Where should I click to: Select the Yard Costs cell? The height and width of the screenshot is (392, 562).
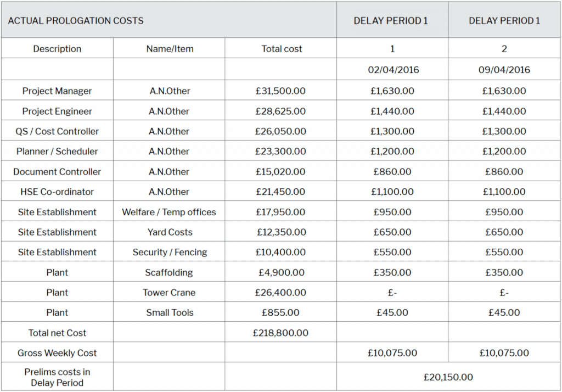coord(170,232)
